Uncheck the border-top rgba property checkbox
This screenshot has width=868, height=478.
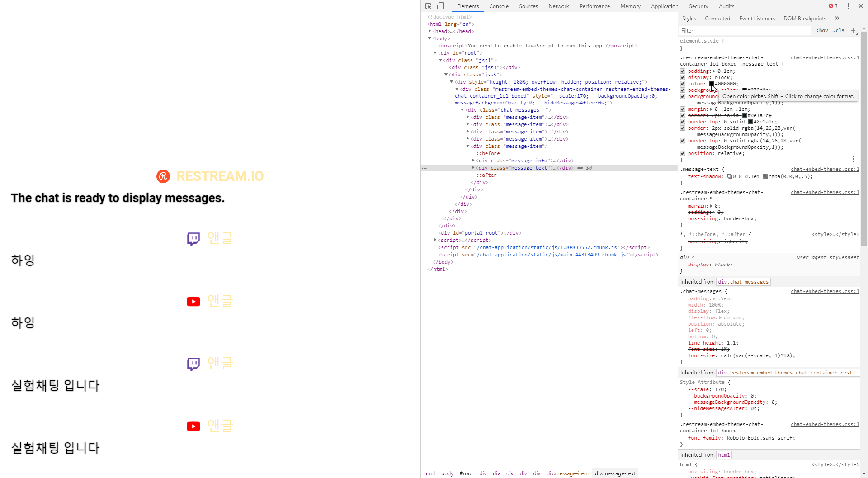click(683, 141)
